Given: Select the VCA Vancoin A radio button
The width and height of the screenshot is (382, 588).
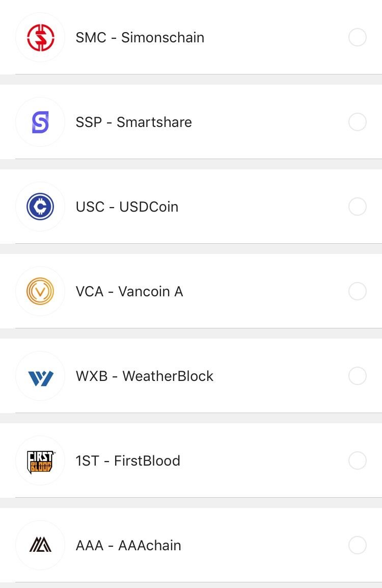Looking at the screenshot, I should tap(357, 292).
